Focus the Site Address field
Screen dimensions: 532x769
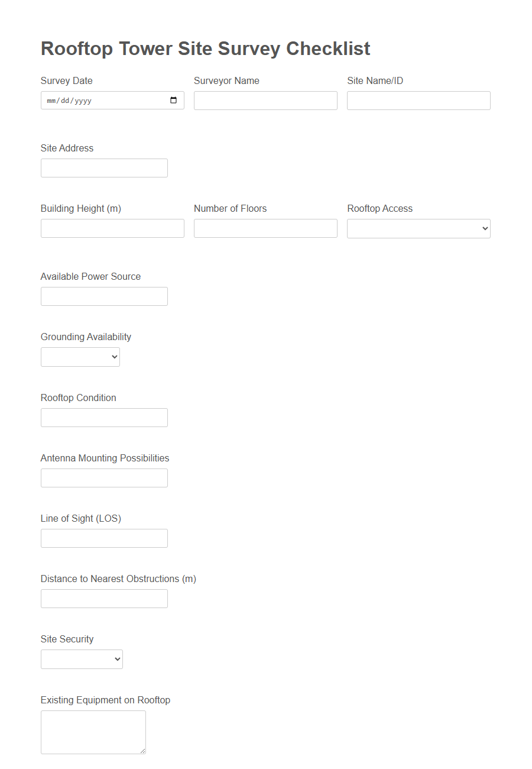click(x=104, y=167)
